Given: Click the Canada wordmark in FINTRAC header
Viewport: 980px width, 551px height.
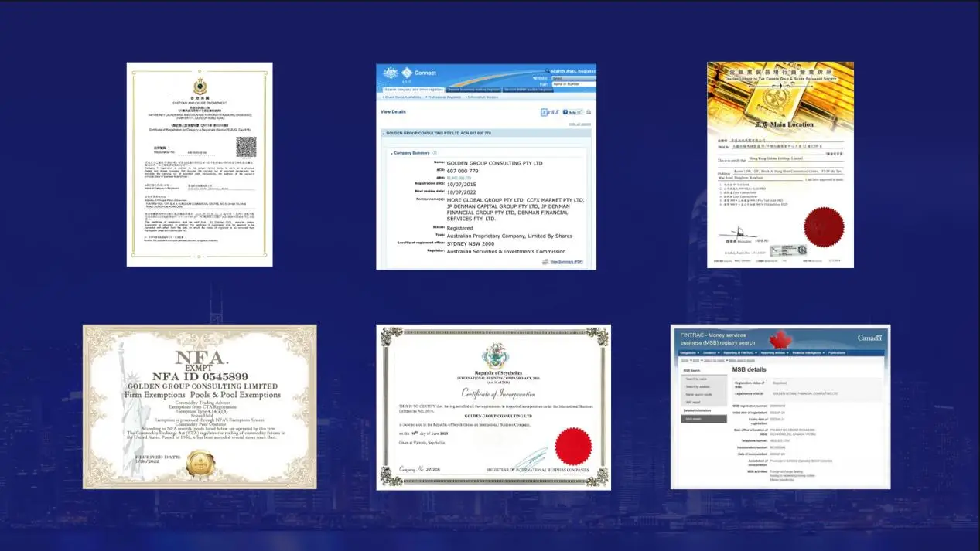Looking at the screenshot, I should click(x=869, y=338).
